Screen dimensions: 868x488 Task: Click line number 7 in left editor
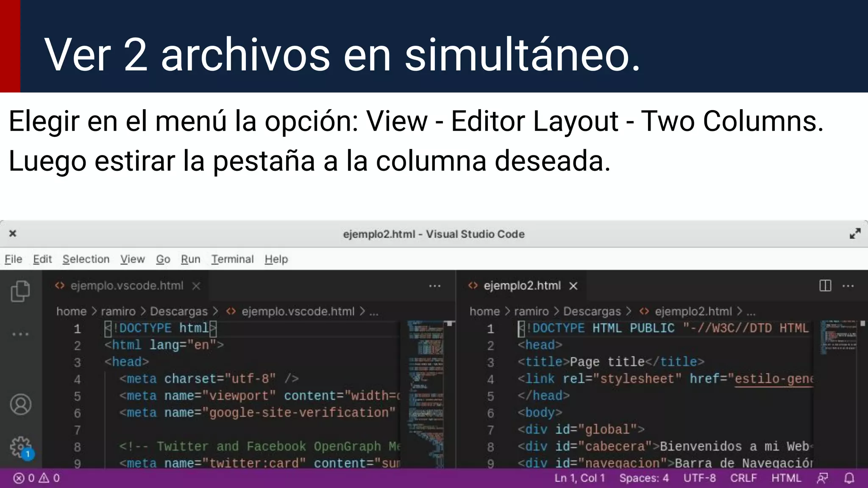click(x=77, y=430)
